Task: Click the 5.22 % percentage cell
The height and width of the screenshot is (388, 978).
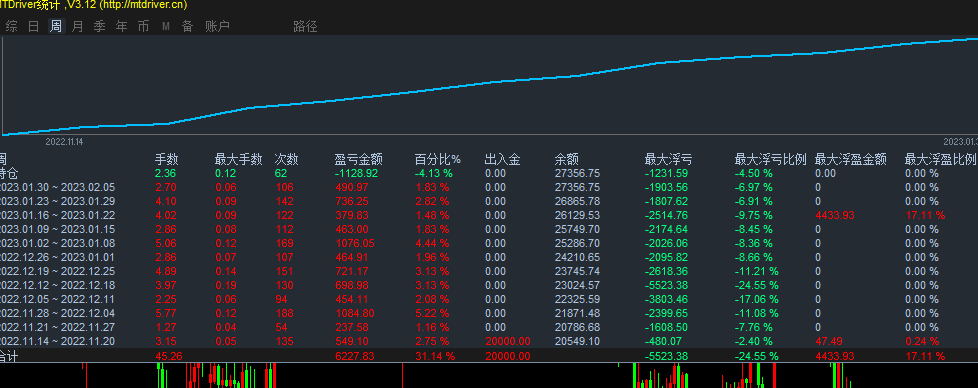Action: coord(432,313)
